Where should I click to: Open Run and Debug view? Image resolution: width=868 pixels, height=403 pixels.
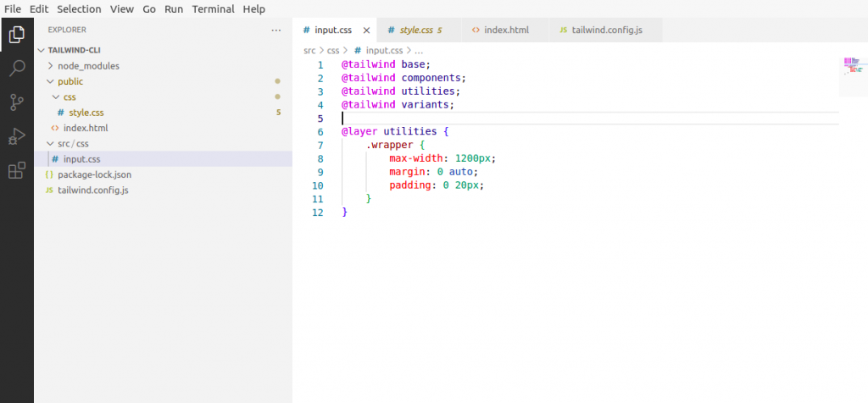pyautogui.click(x=17, y=136)
